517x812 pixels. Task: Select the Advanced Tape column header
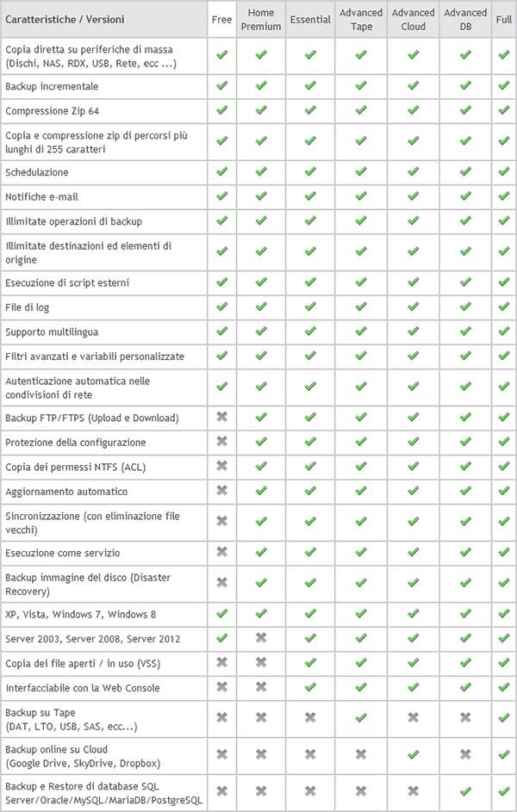(361, 20)
